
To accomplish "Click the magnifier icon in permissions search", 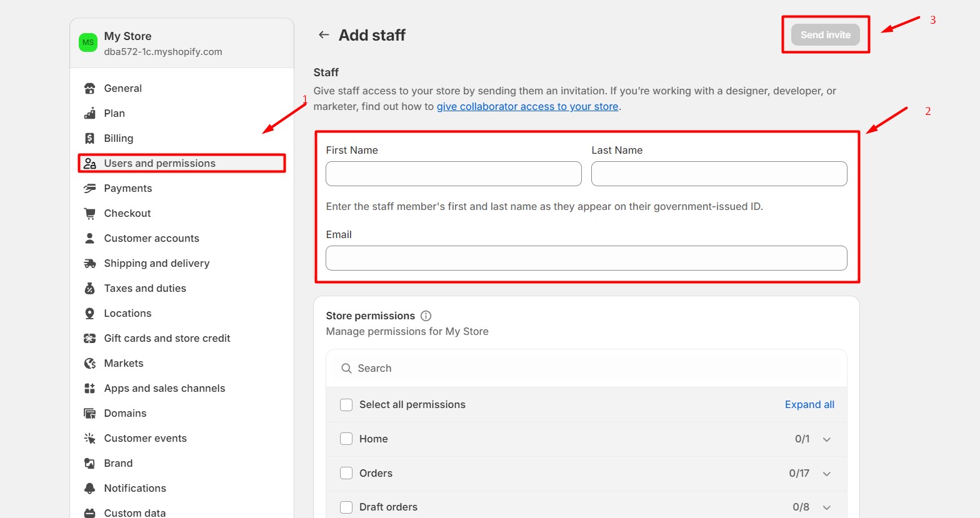I will click(346, 368).
